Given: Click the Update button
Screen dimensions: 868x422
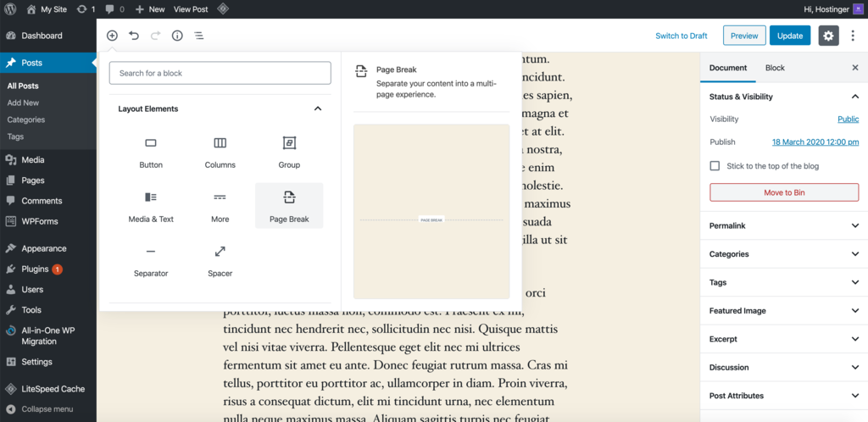Looking at the screenshot, I should 790,36.
